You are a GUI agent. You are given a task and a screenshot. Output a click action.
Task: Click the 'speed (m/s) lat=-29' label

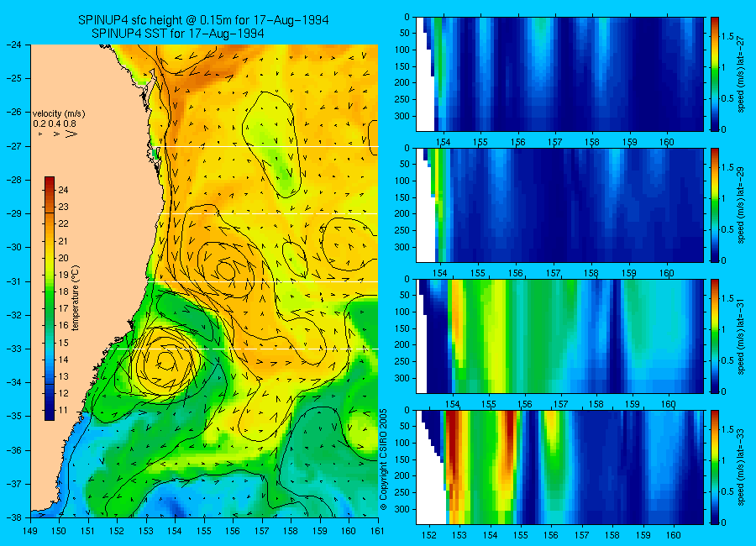tap(741, 205)
